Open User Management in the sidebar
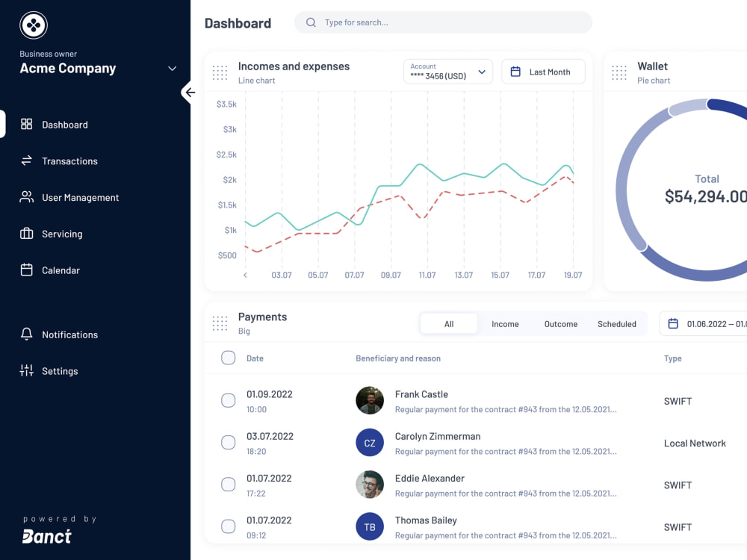Viewport: 747px width, 560px height. pyautogui.click(x=80, y=198)
